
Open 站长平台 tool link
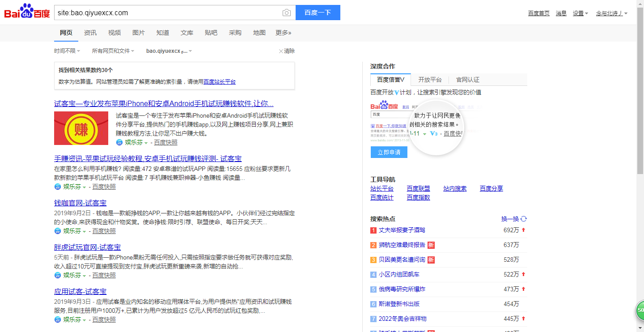point(382,188)
